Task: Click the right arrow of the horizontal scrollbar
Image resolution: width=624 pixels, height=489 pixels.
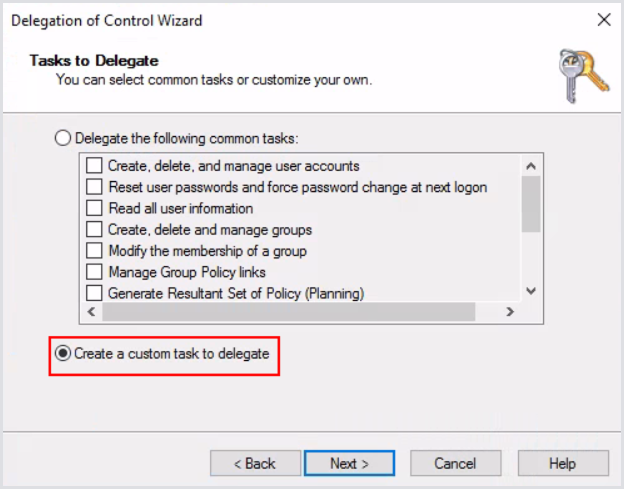Action: coord(509,312)
